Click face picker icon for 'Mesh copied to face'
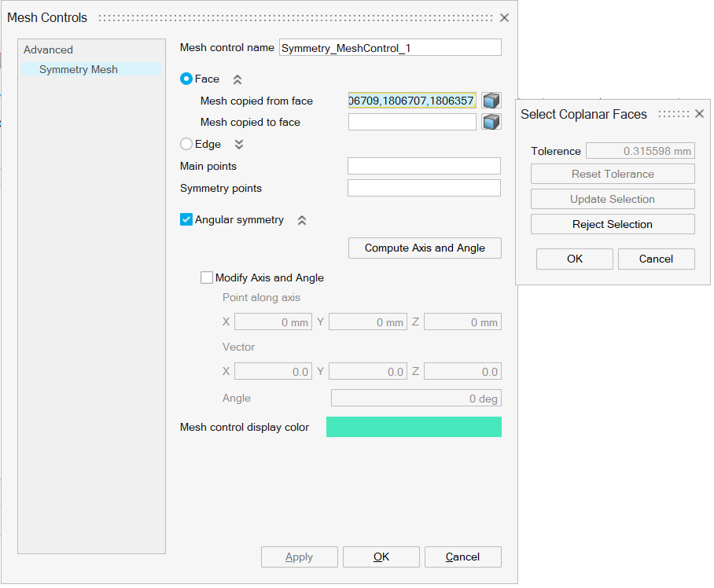 pos(491,122)
